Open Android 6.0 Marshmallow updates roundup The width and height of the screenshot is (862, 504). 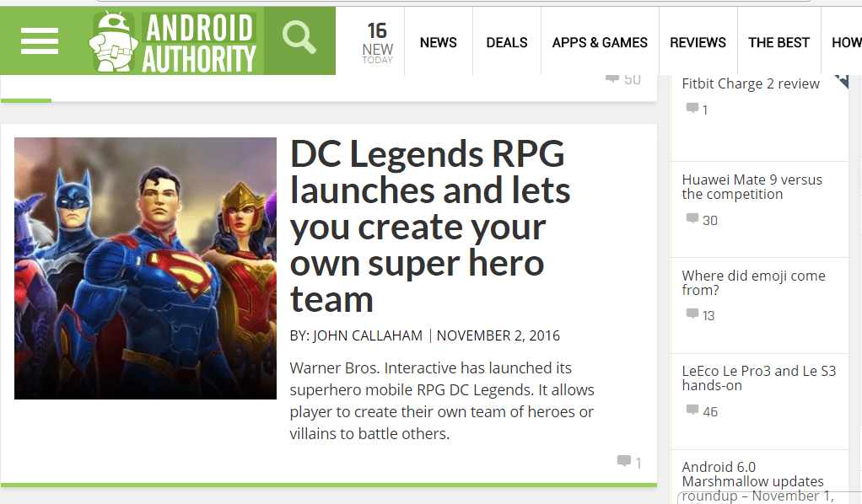pos(757,481)
